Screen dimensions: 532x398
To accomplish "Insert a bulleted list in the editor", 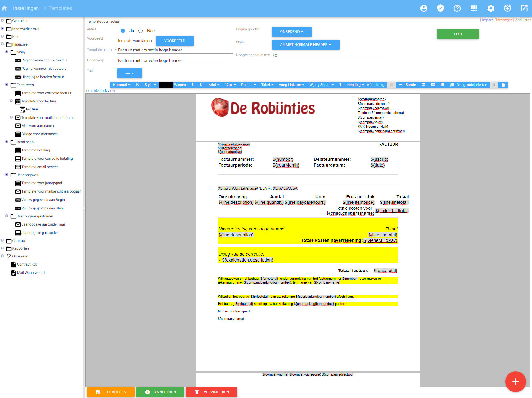I will [x=442, y=85].
